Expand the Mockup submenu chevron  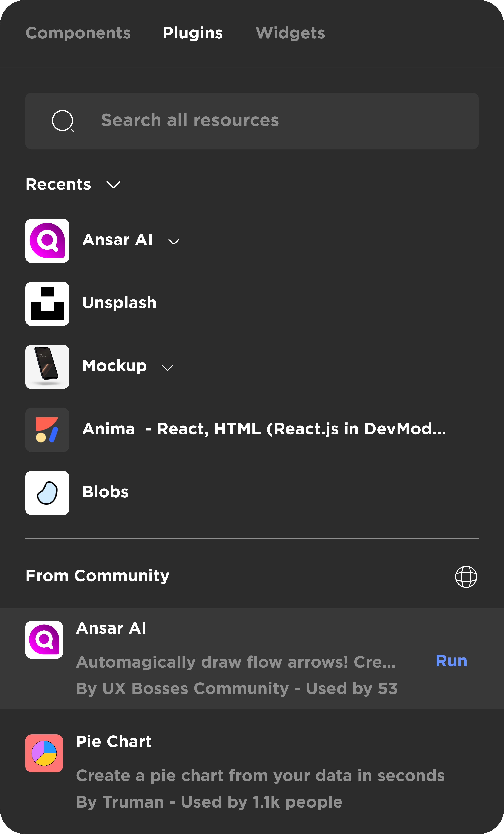coord(167,368)
